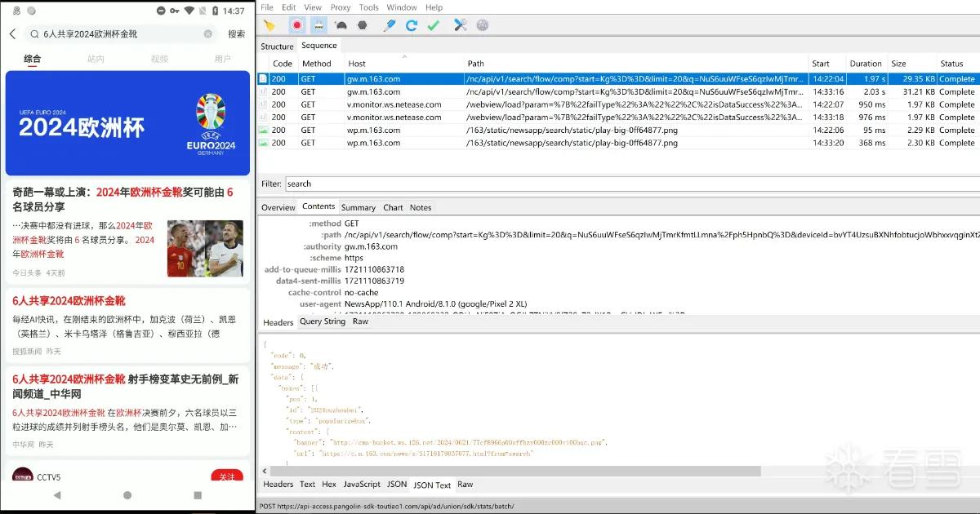The height and width of the screenshot is (514, 980).
Task: Toggle the red record button
Action: pos(296,25)
